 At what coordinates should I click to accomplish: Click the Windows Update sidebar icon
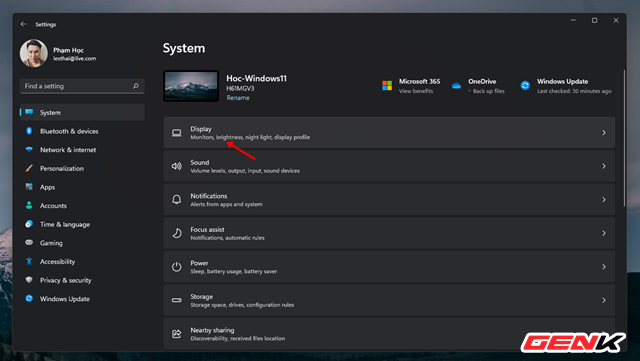[x=29, y=299]
